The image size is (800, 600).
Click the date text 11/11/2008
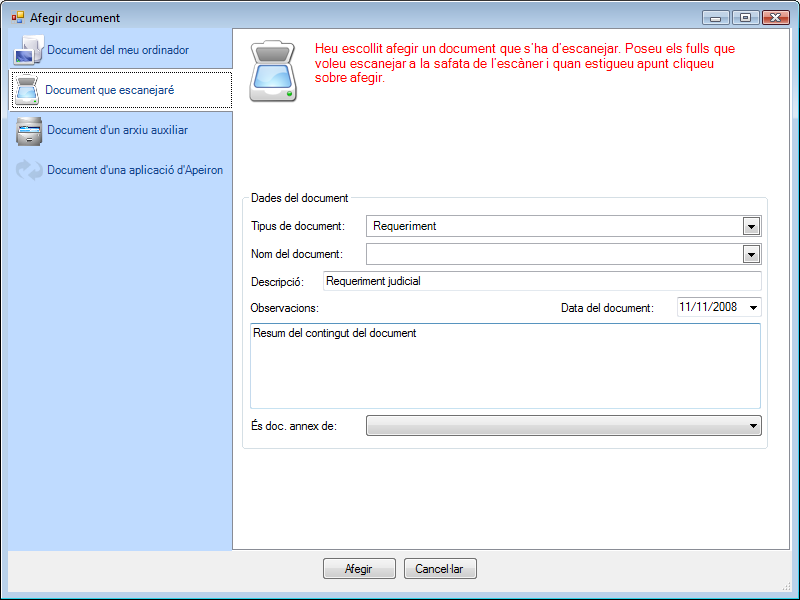[x=708, y=307]
